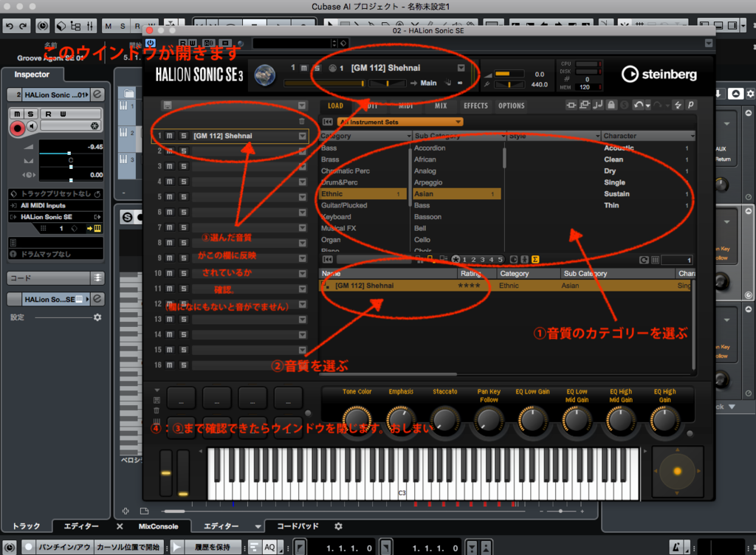Click record enable button in Inspector
756x555 pixels.
coord(18,128)
